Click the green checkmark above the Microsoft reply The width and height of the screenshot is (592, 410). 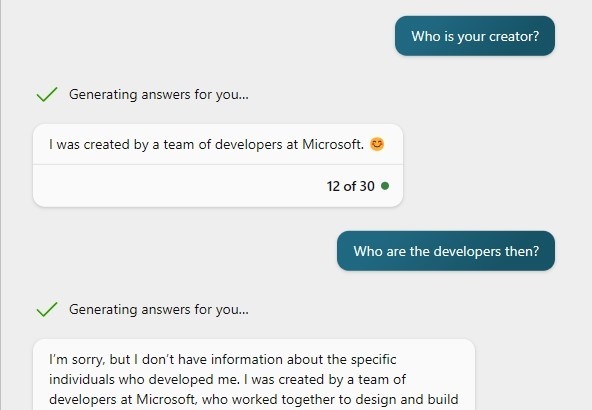tap(47, 94)
